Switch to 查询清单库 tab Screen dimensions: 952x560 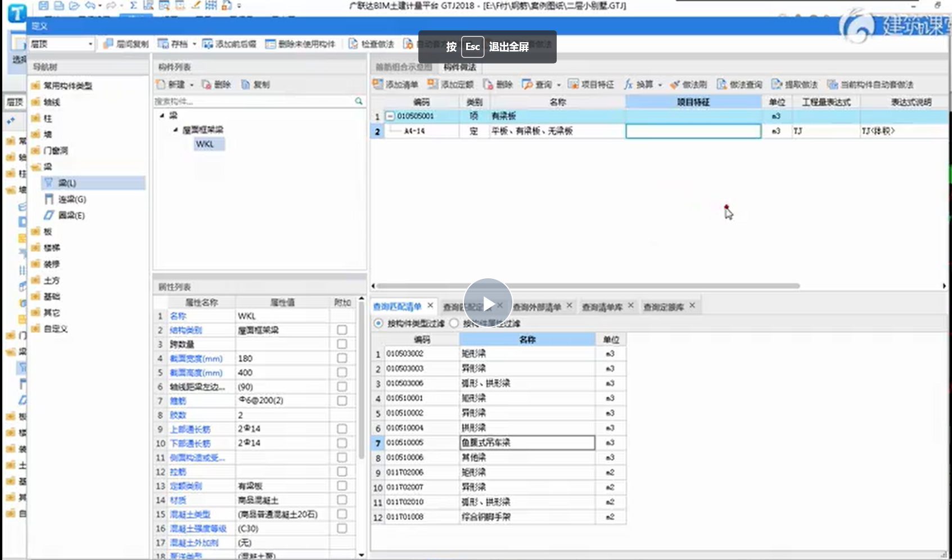pyautogui.click(x=602, y=307)
